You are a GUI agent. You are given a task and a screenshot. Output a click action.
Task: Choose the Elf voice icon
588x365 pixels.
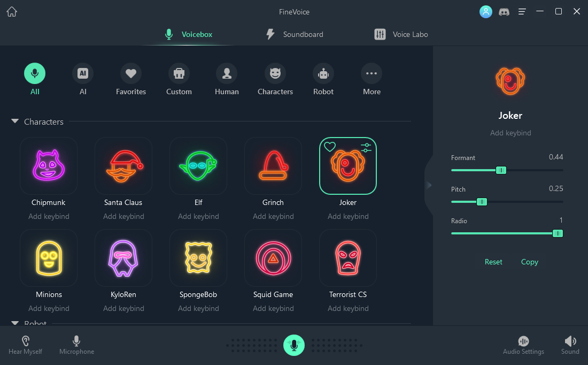[x=198, y=166]
